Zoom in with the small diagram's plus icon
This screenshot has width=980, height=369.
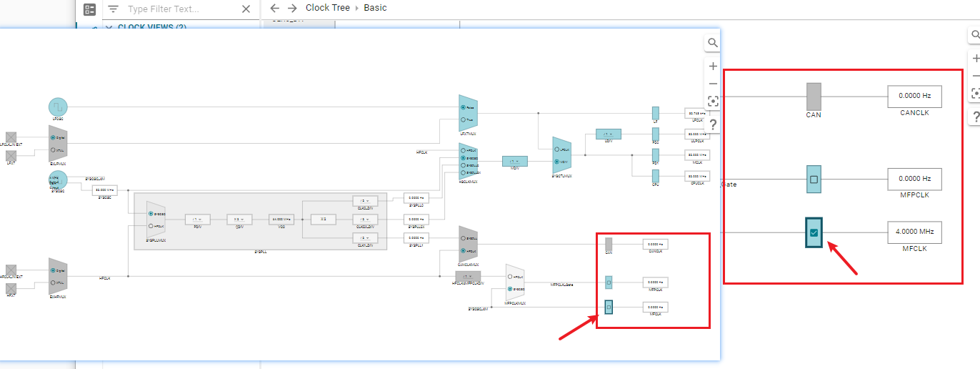point(713,66)
